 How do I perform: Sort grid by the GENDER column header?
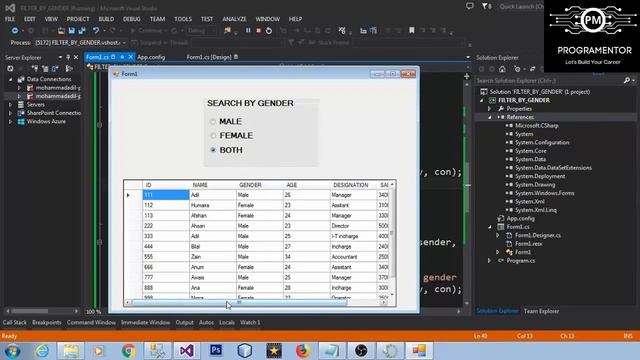[x=260, y=185]
